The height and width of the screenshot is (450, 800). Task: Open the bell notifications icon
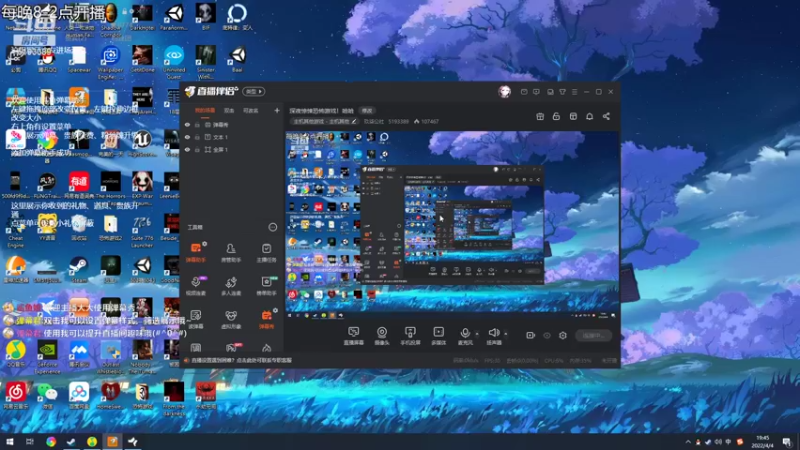[589, 116]
